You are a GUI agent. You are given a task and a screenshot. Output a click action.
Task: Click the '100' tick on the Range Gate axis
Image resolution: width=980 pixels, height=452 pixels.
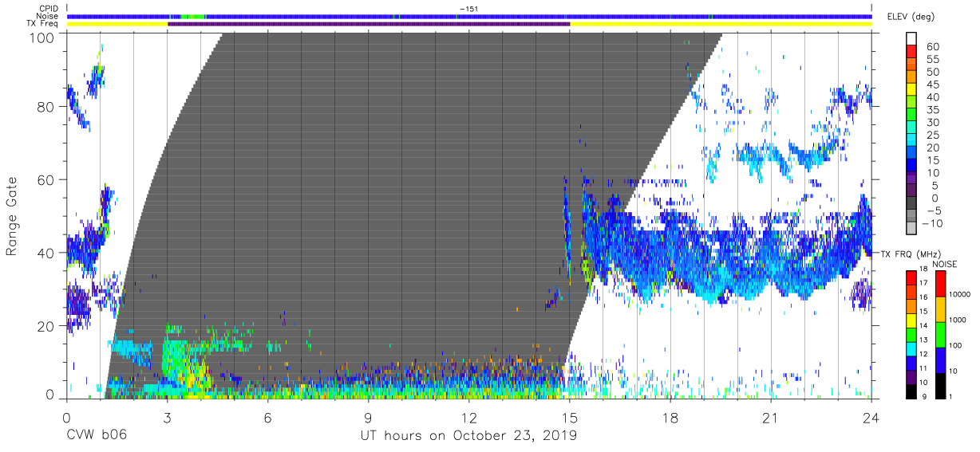pos(42,37)
